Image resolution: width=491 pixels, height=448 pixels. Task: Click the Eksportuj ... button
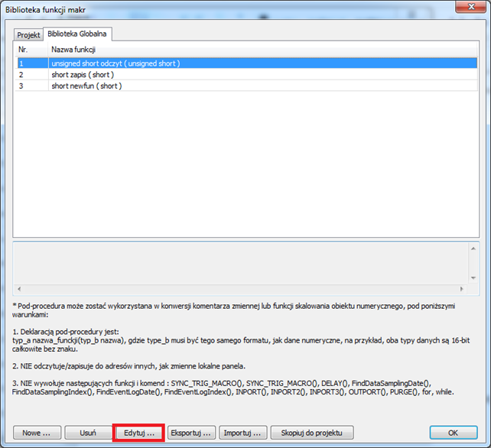coord(191,433)
